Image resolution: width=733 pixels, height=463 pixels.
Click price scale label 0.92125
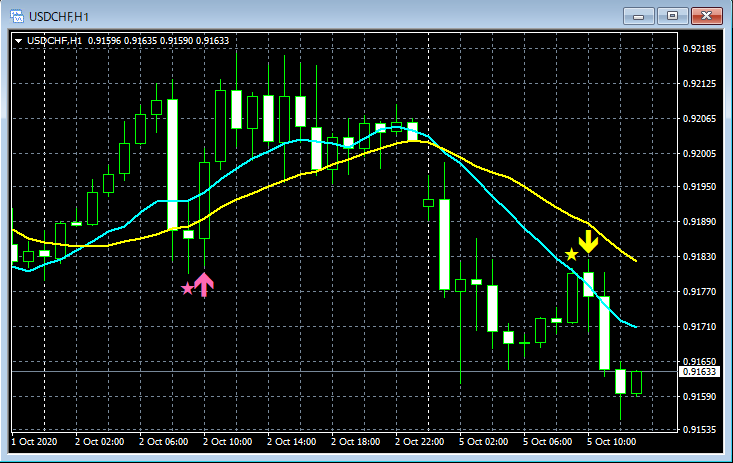(699, 84)
